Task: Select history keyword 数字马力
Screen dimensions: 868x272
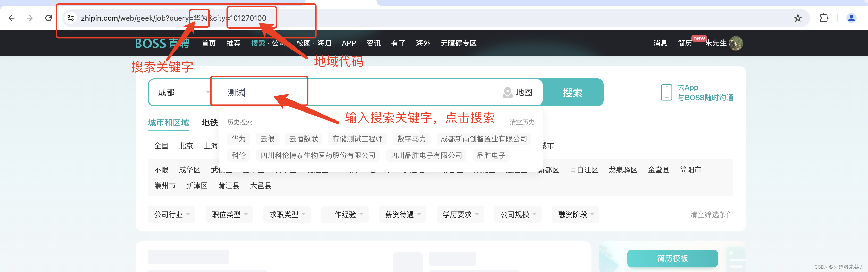Action: point(412,139)
